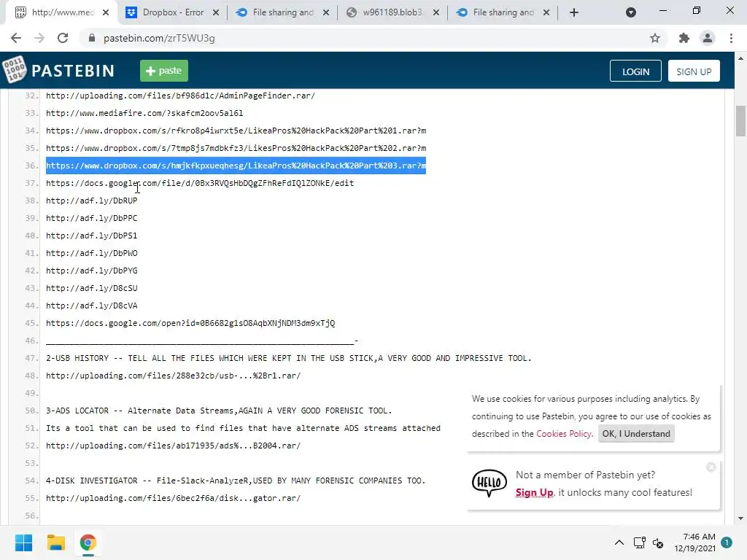Show hidden system tray icons

tap(619, 542)
